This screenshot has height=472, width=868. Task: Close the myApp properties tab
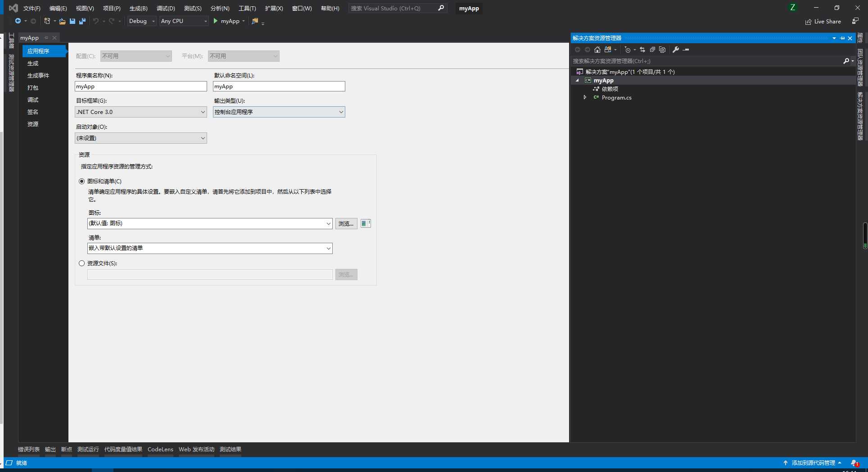point(54,38)
